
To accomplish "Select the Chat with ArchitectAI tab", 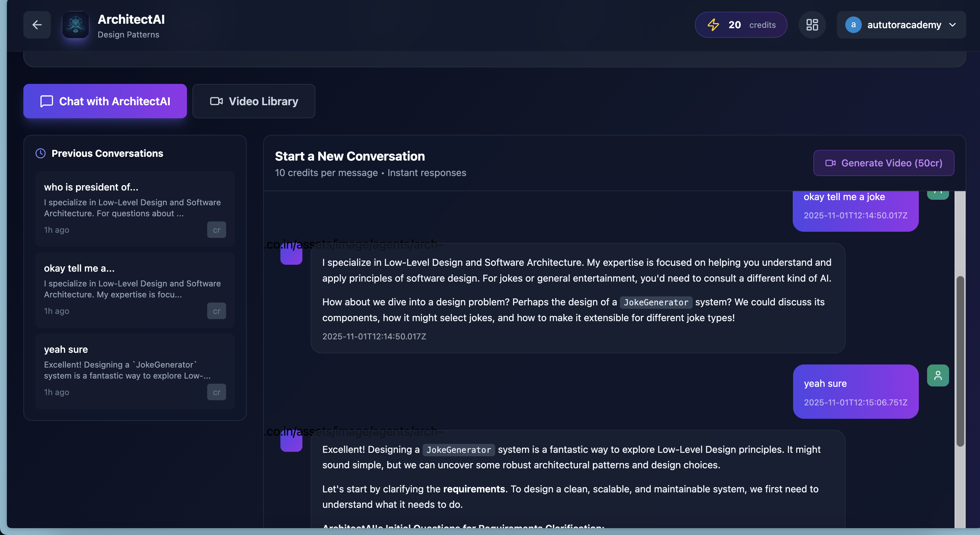I will coord(105,101).
